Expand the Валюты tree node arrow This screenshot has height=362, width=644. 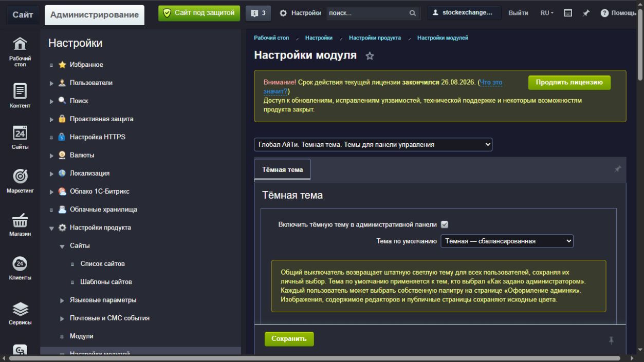[x=51, y=156]
